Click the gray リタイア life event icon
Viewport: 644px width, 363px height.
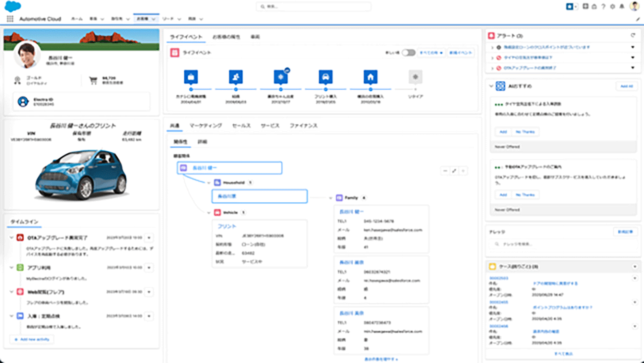(x=415, y=77)
